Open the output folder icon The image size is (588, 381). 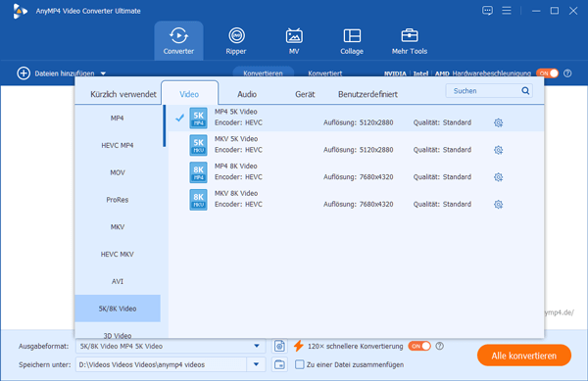(x=279, y=364)
